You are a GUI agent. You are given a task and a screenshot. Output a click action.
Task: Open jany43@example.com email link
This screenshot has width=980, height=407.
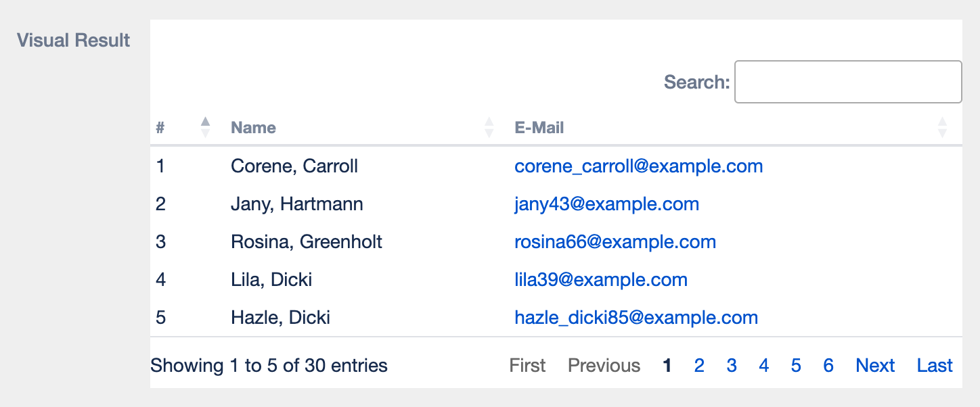click(x=606, y=204)
